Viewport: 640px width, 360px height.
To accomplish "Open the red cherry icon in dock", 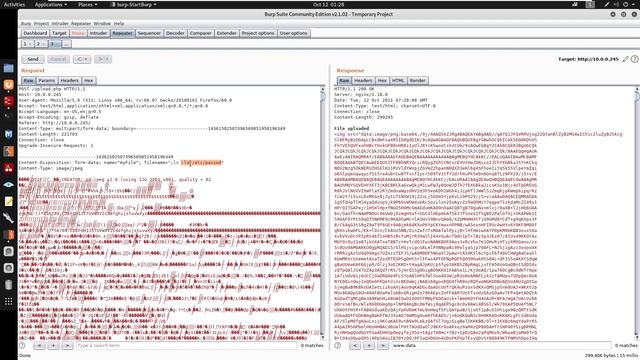I will 9,168.
